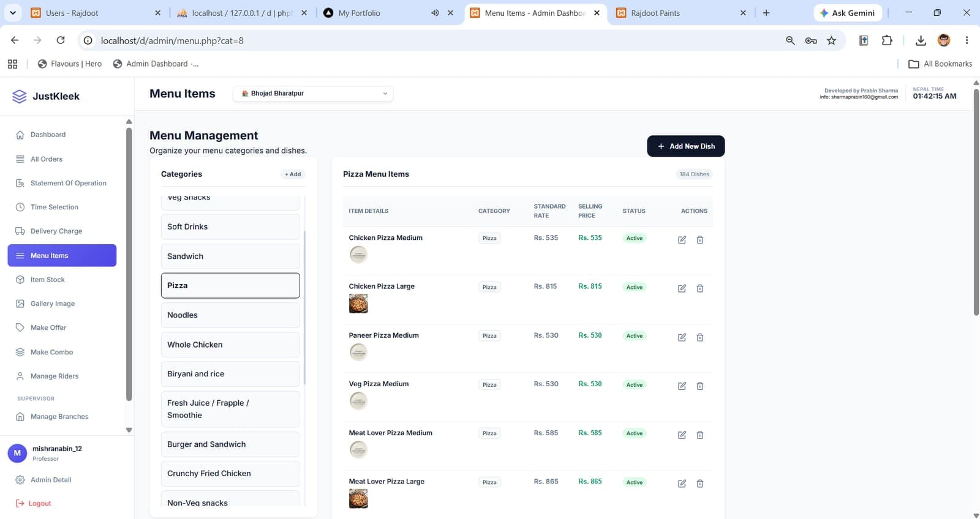Open the Ask Gemini button

[848, 13]
